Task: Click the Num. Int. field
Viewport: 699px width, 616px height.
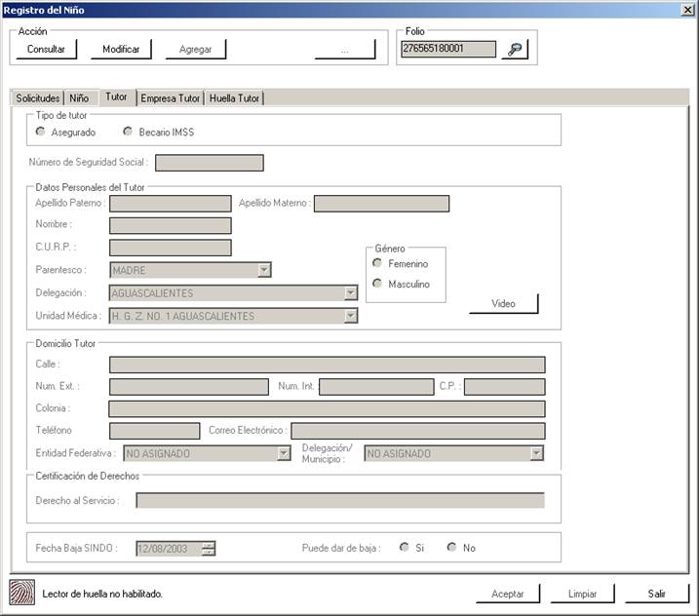Action: coord(376,387)
